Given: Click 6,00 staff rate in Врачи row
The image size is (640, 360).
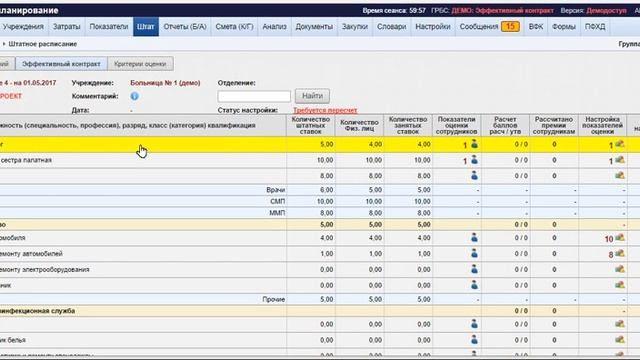Looking at the screenshot, I should click(327, 190).
